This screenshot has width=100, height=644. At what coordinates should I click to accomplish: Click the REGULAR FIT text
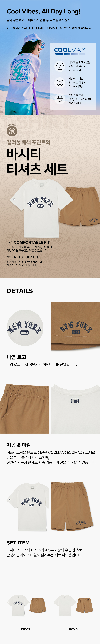[x=26, y=257]
